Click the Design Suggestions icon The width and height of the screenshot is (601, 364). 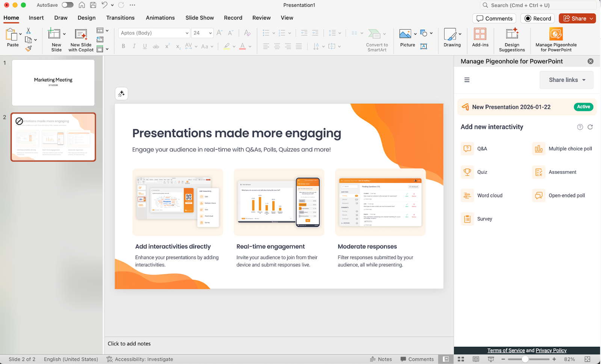[512, 35]
